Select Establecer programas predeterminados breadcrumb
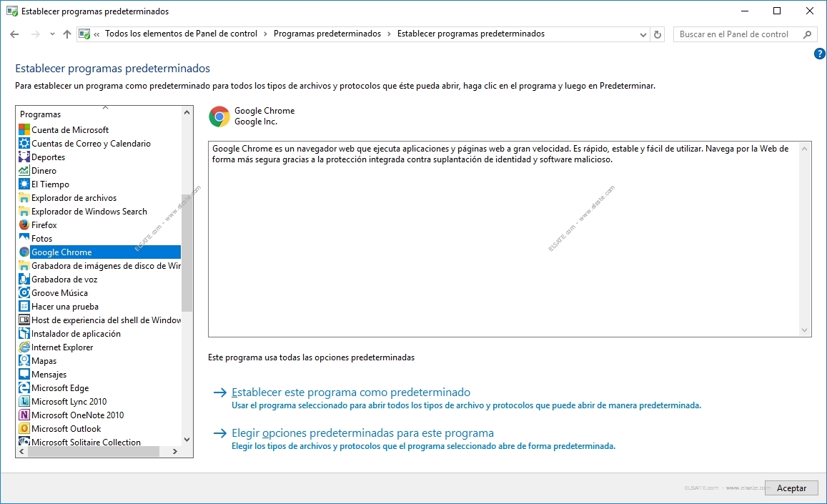This screenshot has width=827, height=504. coord(471,34)
